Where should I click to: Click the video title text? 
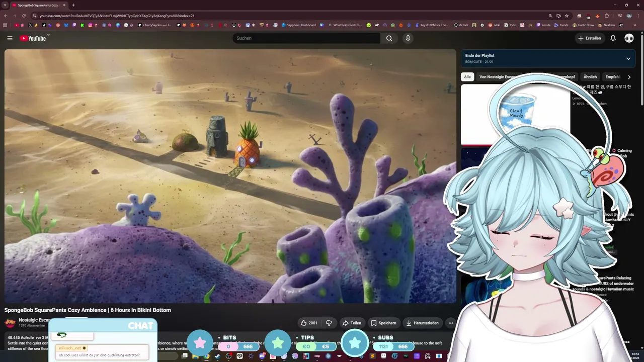point(88,310)
